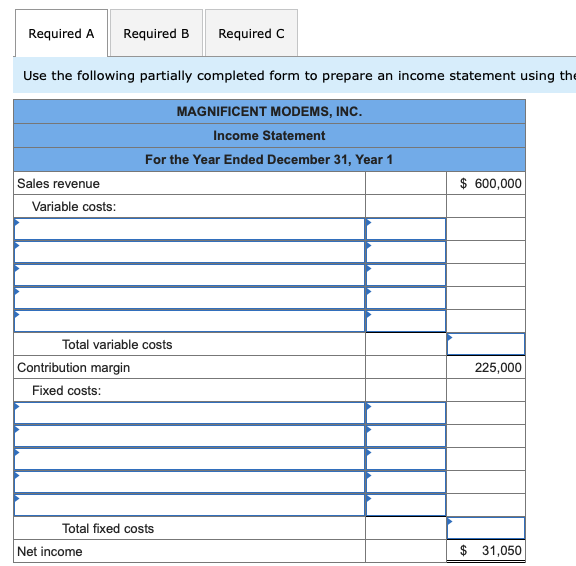
Task: Open the Required B tab
Action: coord(156,33)
